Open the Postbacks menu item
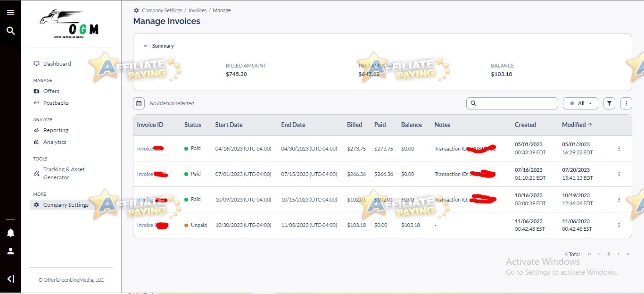 tap(56, 103)
